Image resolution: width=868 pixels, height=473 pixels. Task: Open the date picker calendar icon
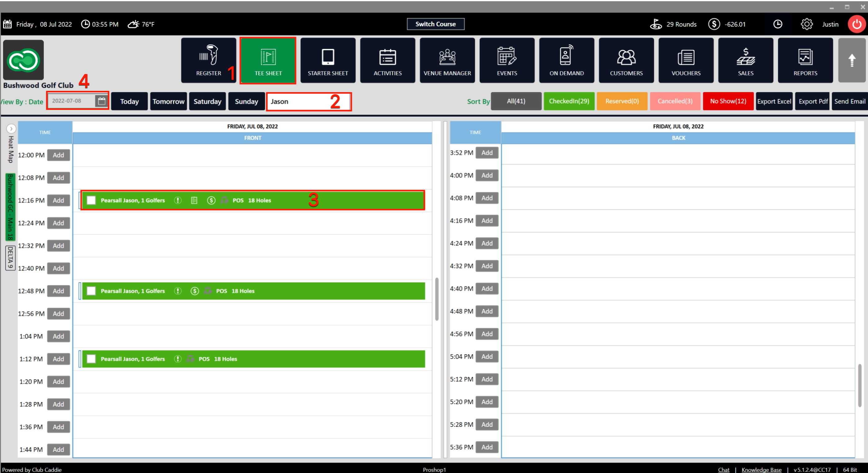pyautogui.click(x=101, y=101)
